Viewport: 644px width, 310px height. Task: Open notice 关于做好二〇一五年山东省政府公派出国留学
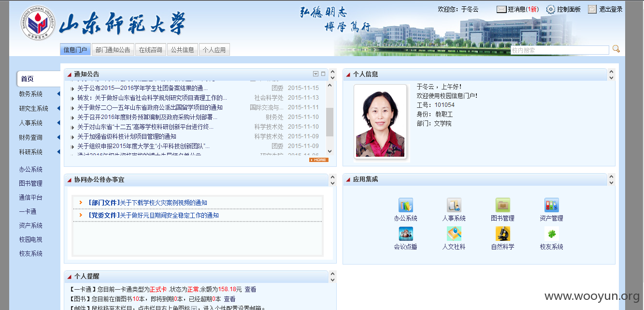[150, 107]
